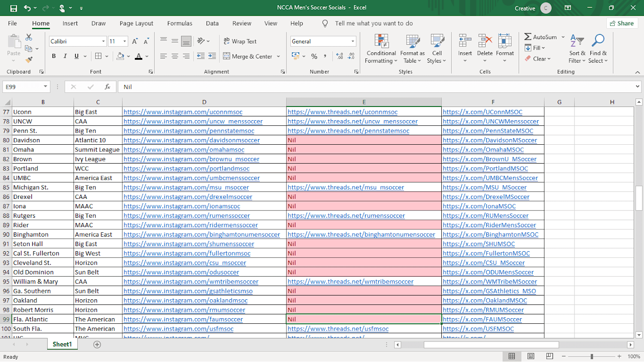644x362 pixels.
Task: Click the Undo arrow icon
Action: pos(27,8)
